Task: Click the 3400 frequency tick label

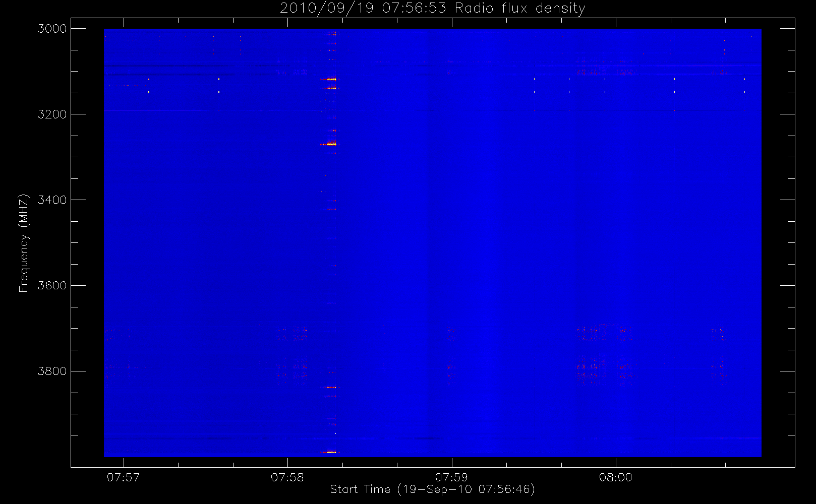Action: coord(52,200)
